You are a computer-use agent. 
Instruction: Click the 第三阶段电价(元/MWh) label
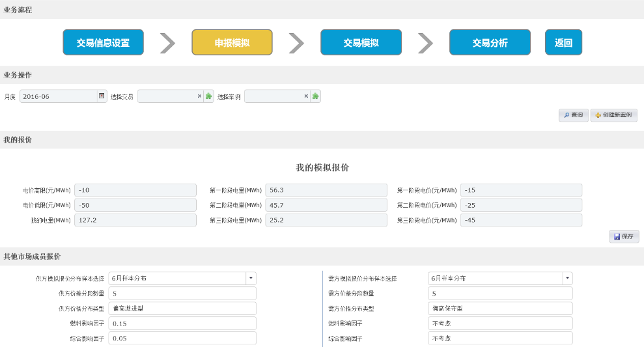[427, 220]
